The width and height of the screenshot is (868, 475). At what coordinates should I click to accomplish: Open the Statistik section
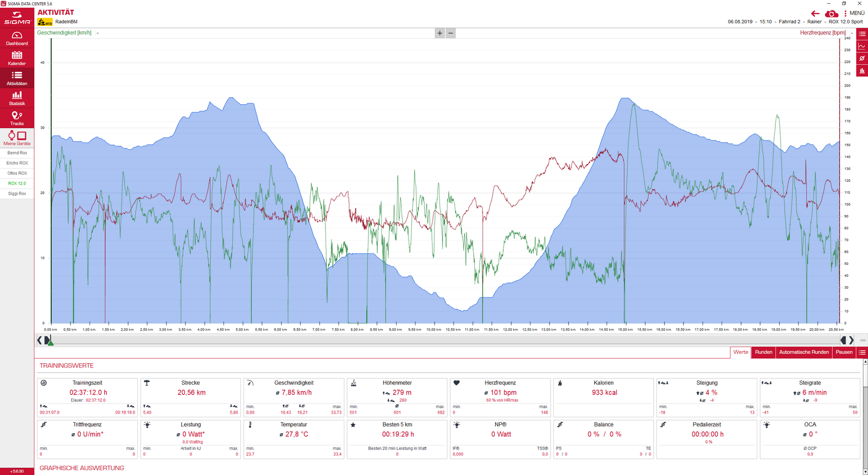[x=17, y=98]
